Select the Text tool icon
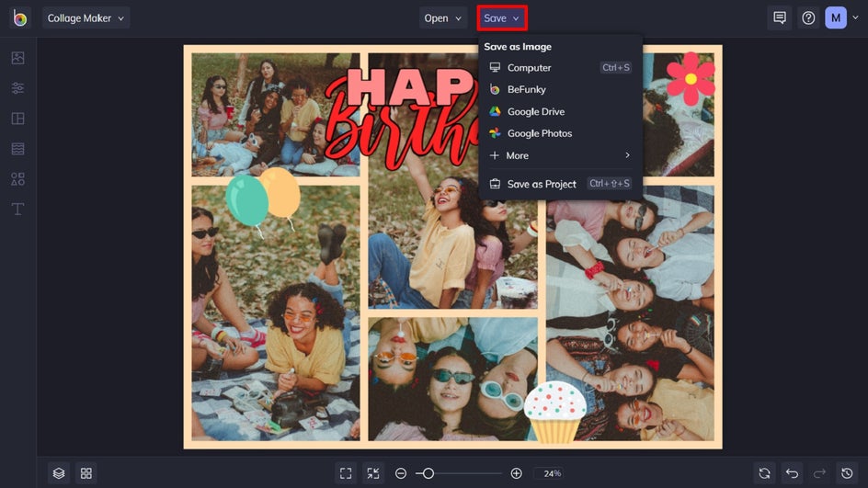Image resolution: width=868 pixels, height=488 pixels. (17, 210)
